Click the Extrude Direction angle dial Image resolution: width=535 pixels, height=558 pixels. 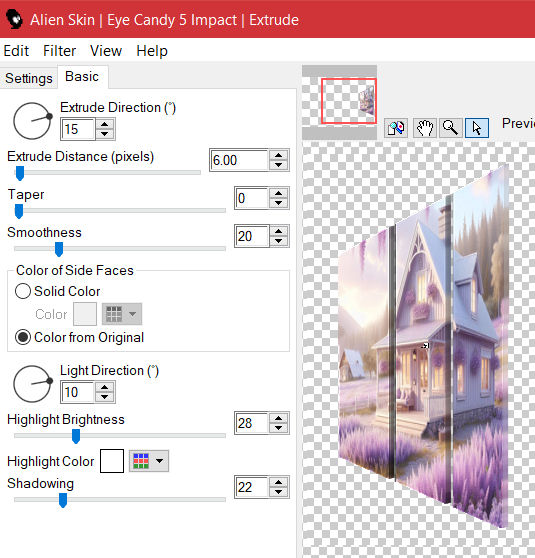pyautogui.click(x=32, y=121)
